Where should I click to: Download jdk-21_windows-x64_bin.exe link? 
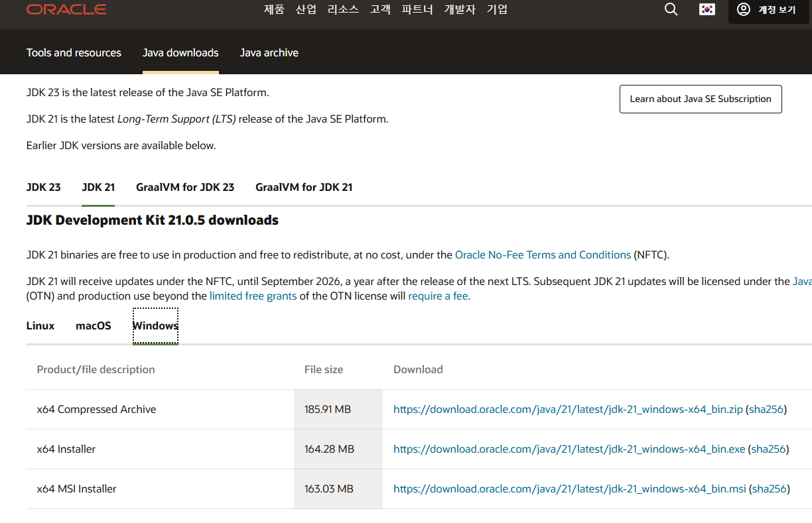569,449
